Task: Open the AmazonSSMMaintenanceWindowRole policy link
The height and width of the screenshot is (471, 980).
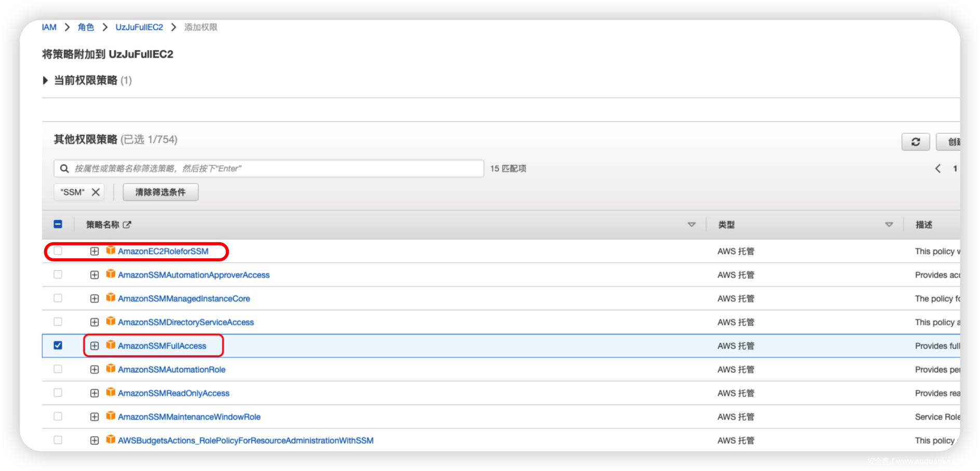Action: click(189, 417)
